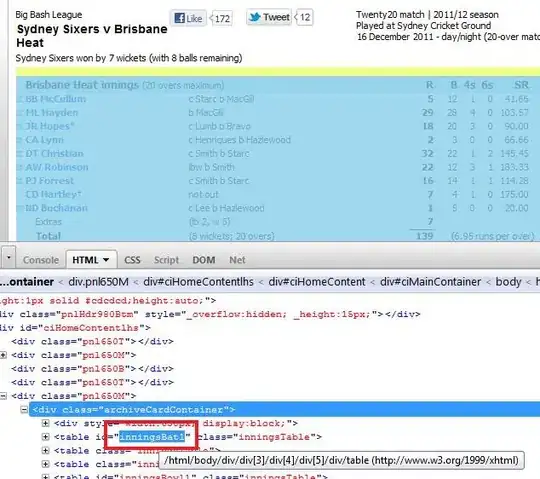The image size is (540, 479).
Task: Click the tweet count bubble 12
Action: [304, 17]
